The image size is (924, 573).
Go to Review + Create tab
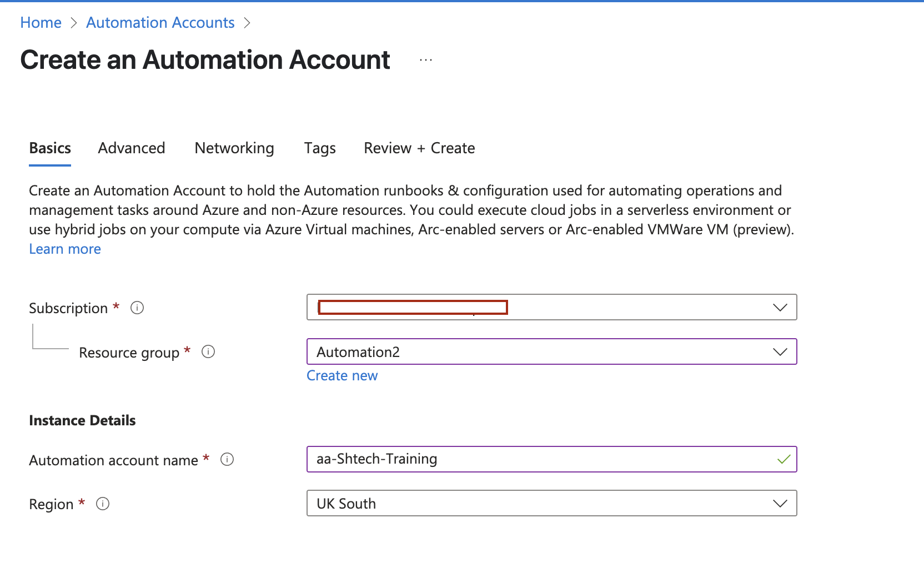419,148
